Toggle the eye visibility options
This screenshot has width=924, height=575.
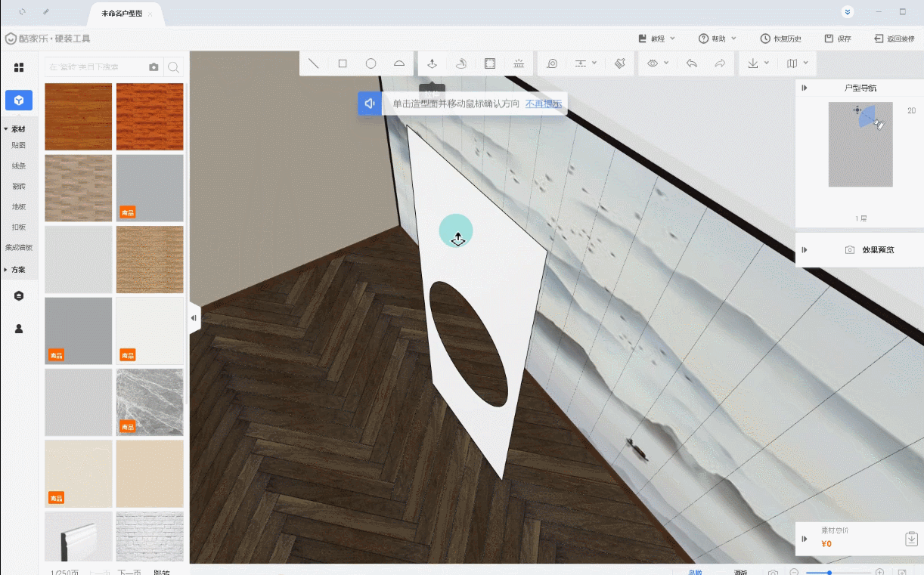click(x=653, y=63)
